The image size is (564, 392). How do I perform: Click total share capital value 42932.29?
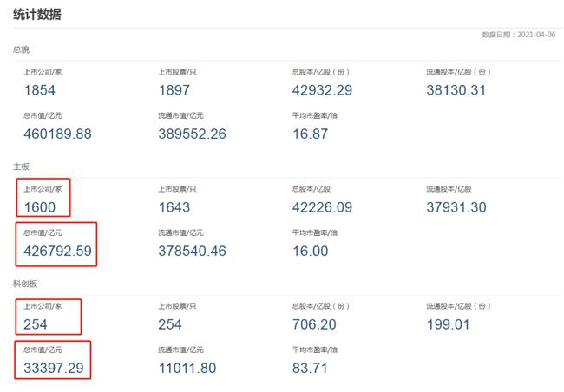[x=322, y=90]
